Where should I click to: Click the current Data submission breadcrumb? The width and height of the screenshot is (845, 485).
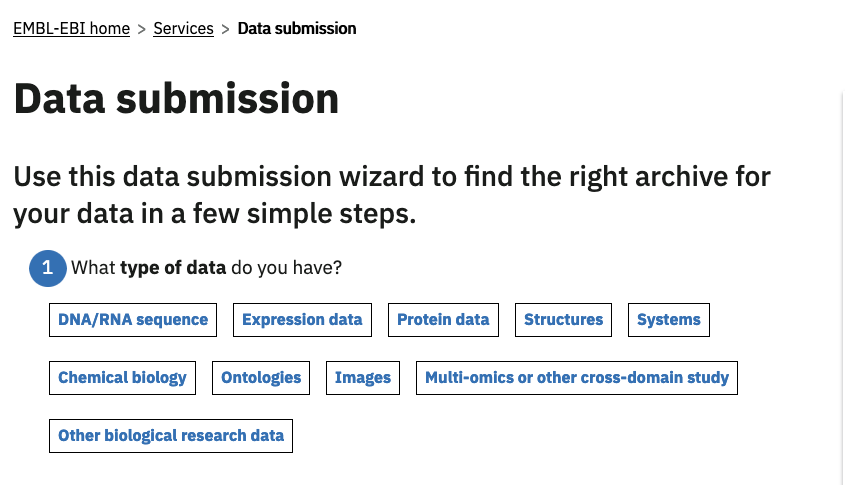click(x=297, y=29)
